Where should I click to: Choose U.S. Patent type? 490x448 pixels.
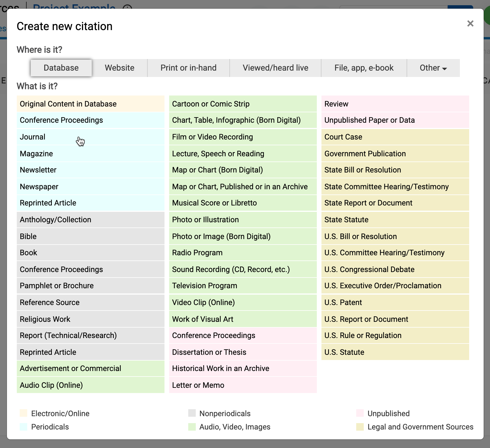click(395, 302)
